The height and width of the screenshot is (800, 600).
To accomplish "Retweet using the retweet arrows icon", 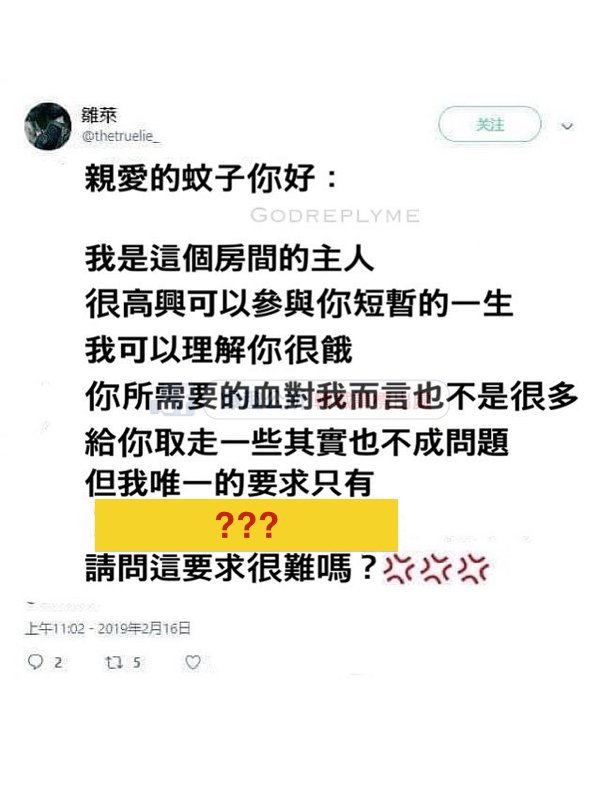I will [x=113, y=662].
